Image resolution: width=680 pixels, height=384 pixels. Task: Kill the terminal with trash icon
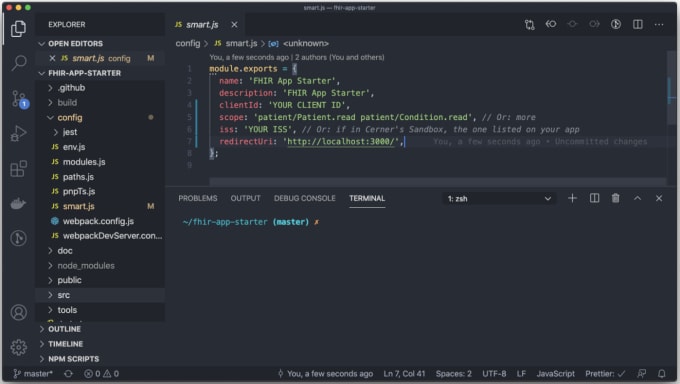click(615, 198)
